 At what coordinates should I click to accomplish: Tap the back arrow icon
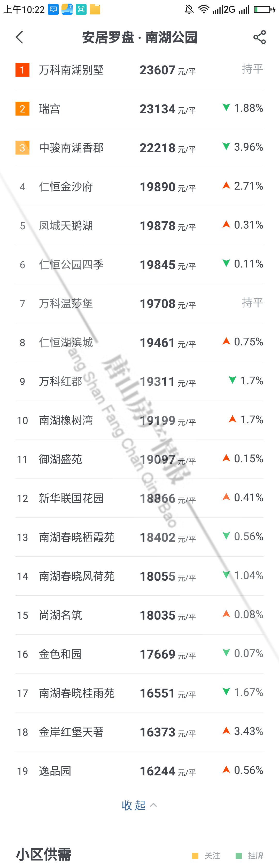[x=20, y=37]
